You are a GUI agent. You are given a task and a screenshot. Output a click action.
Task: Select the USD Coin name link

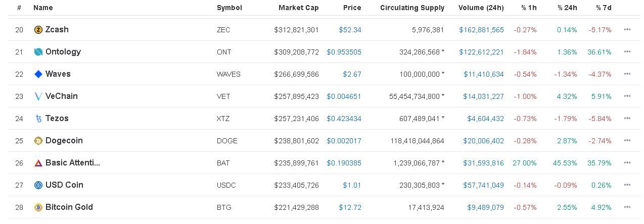coord(64,185)
